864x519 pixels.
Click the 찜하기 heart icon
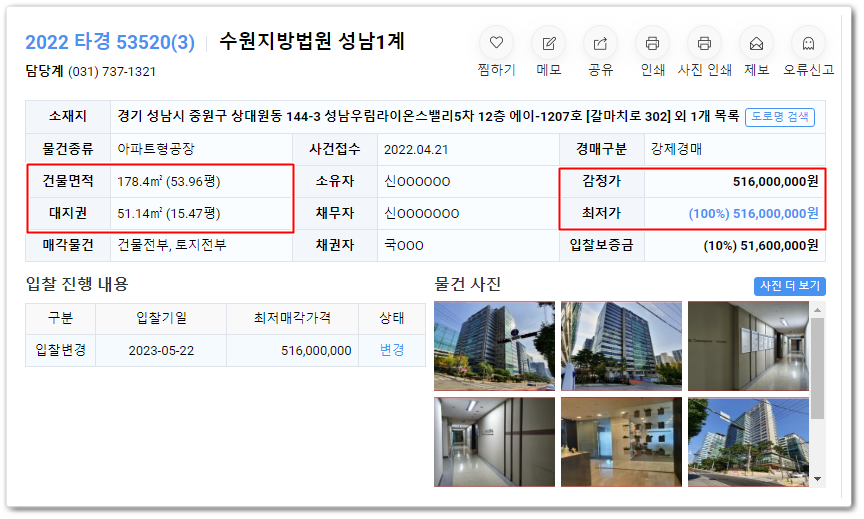pyautogui.click(x=496, y=43)
